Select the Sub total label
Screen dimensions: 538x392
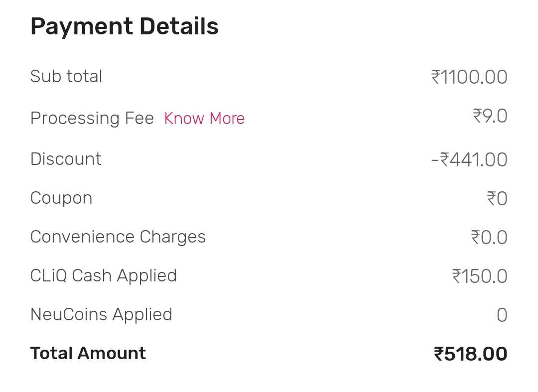tap(66, 77)
